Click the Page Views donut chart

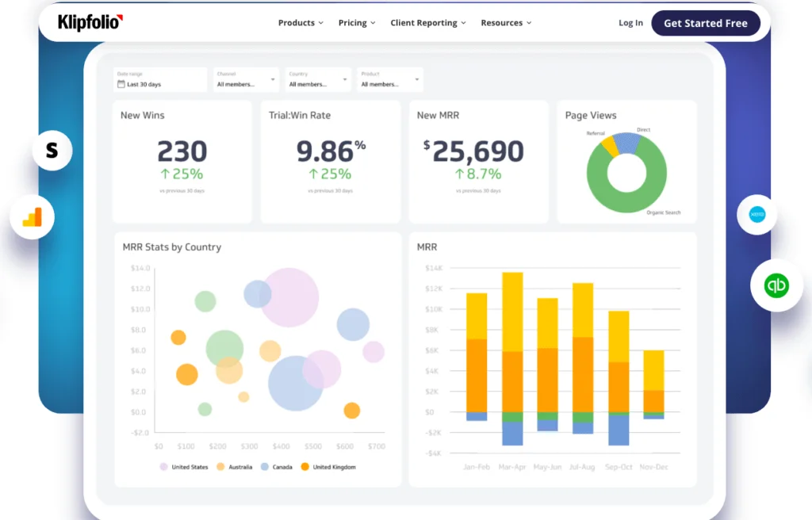click(x=626, y=173)
